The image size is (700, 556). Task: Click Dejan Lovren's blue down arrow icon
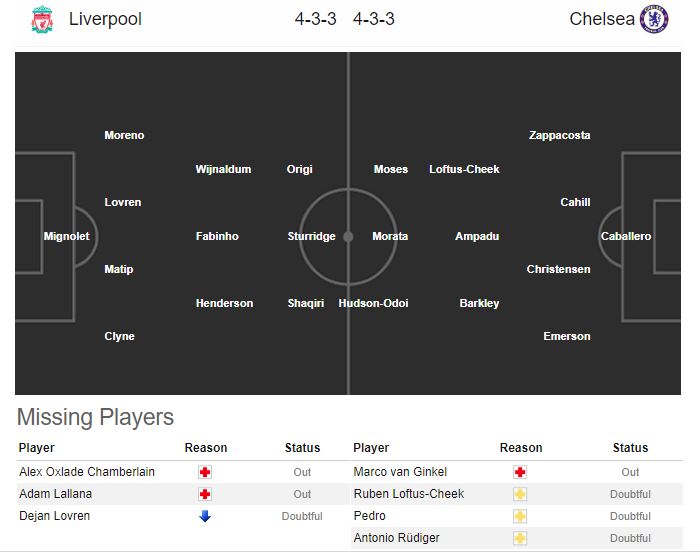[205, 516]
